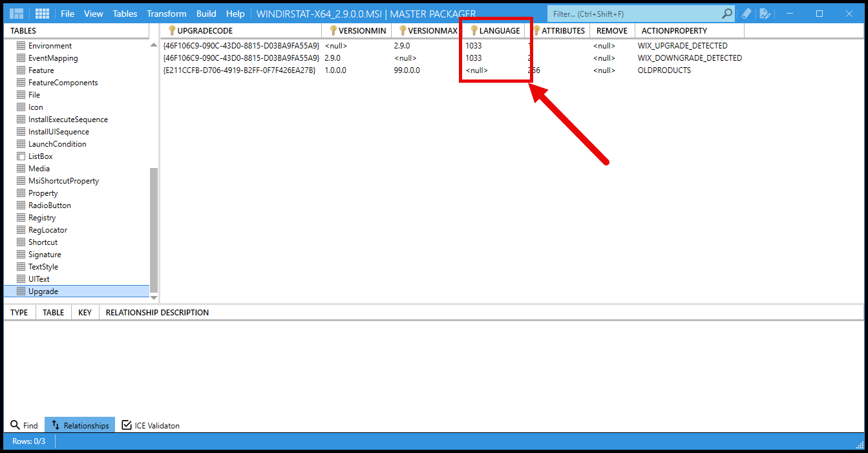This screenshot has width=868, height=453.
Task: Click the 1.0.0.0 version min cell
Action: [x=335, y=70]
